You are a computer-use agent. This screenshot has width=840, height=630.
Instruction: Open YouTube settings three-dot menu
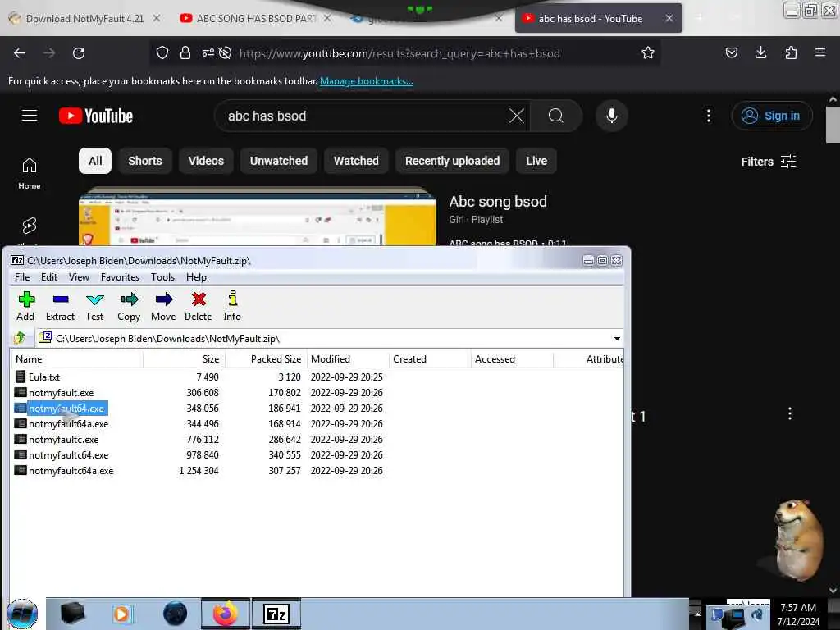coord(709,116)
